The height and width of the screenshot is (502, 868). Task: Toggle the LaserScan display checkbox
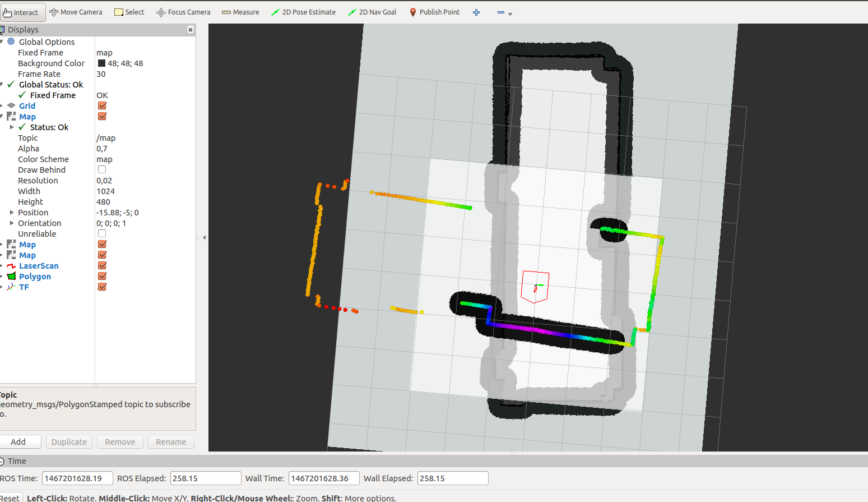tap(102, 265)
